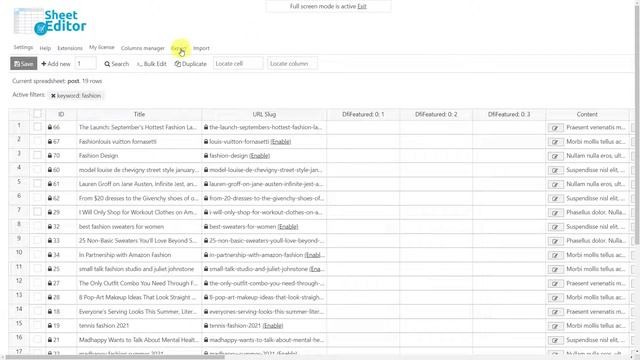Image resolution: width=640 pixels, height=360 pixels.
Task: Open My license menu item
Action: [x=102, y=47]
